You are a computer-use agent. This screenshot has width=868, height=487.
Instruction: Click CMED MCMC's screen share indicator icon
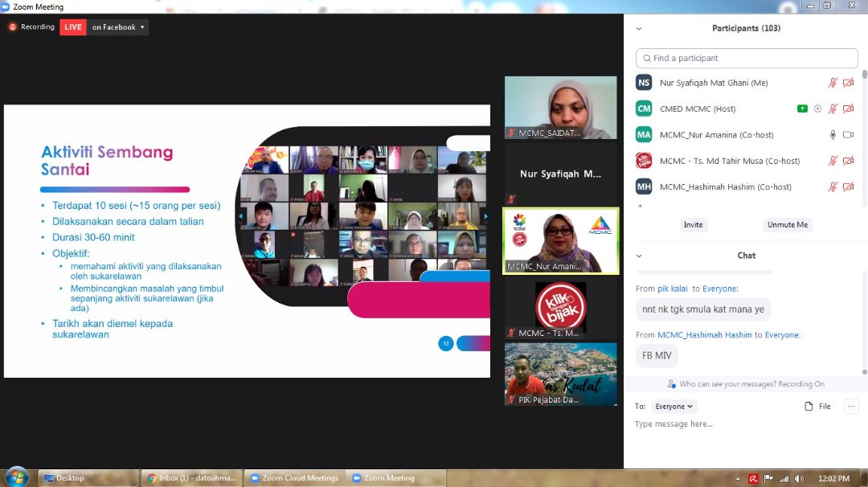coord(802,108)
